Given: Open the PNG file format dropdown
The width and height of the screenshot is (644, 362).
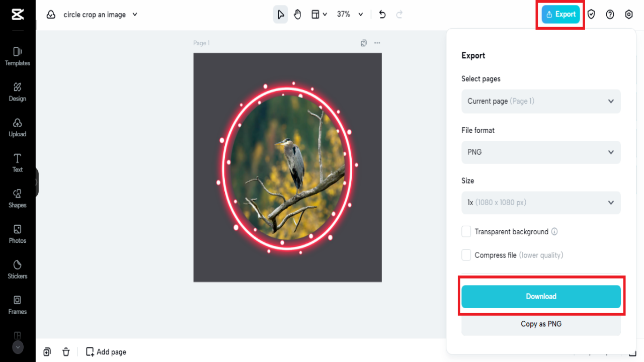Looking at the screenshot, I should pos(541,152).
